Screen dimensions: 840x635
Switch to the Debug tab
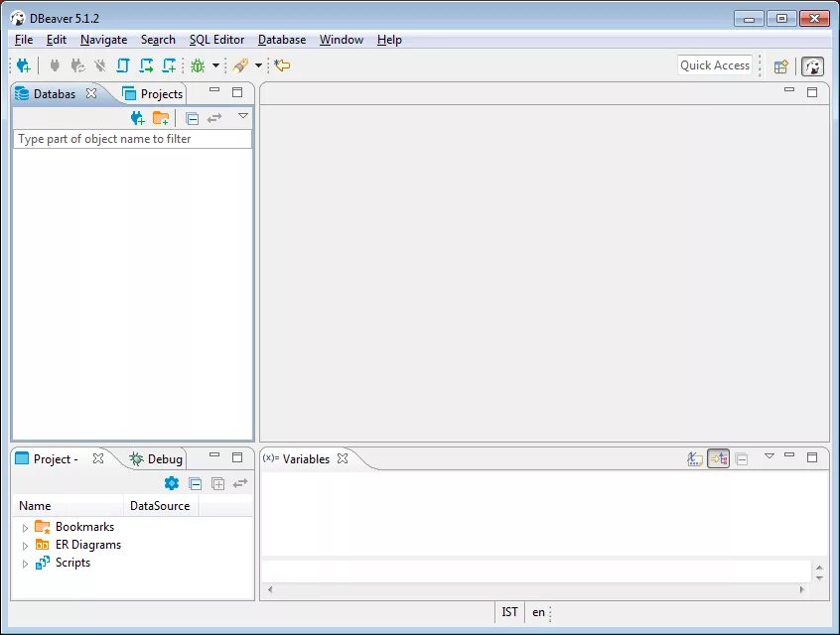click(x=156, y=458)
